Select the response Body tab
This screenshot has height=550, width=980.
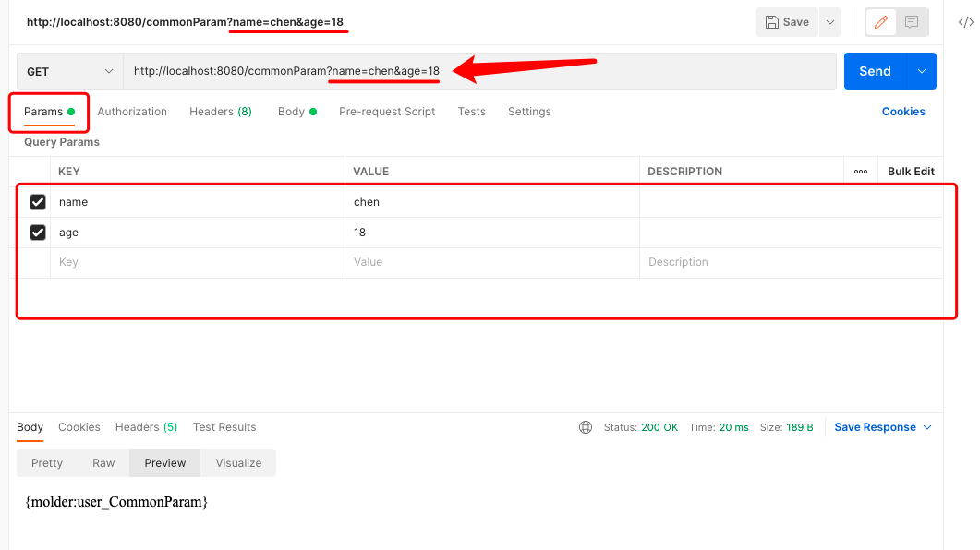[30, 427]
